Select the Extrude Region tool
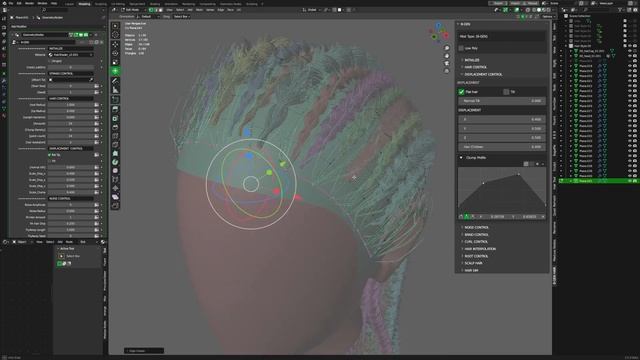 tap(116, 109)
